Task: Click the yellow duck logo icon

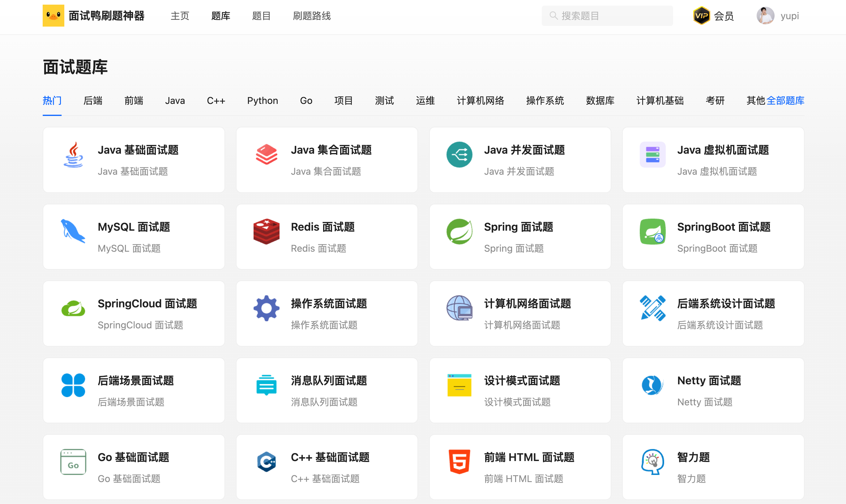Action: (x=53, y=16)
